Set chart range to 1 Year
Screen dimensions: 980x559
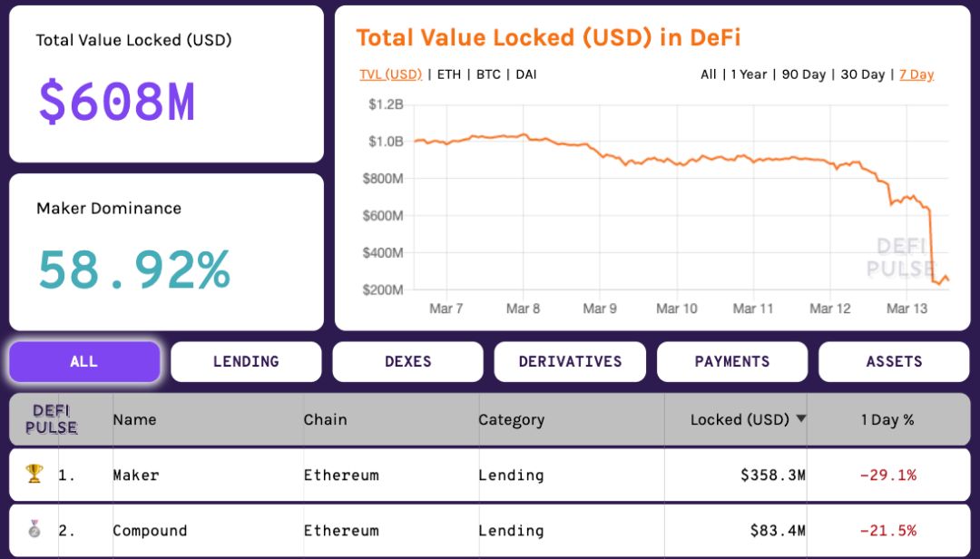tap(749, 74)
